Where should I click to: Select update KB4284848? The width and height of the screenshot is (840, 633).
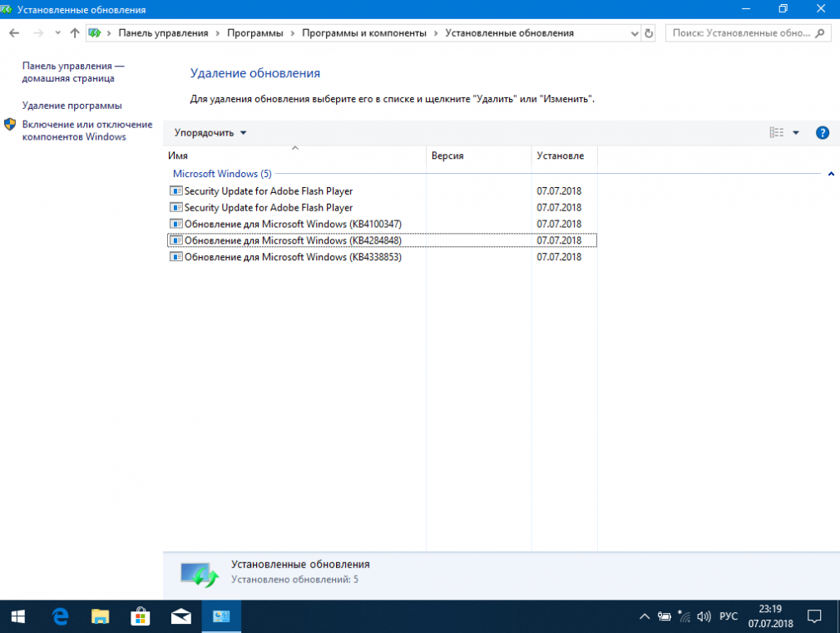click(382, 240)
